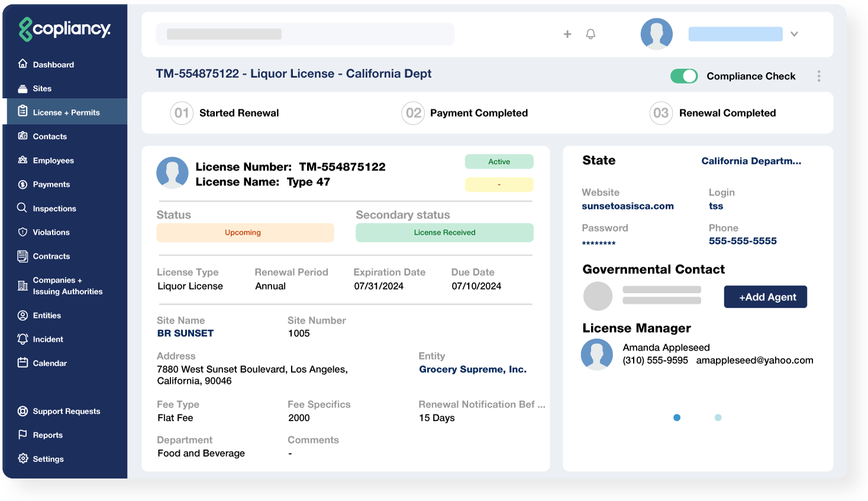
Task: Open the Sites icon in sidebar
Action: 22,89
